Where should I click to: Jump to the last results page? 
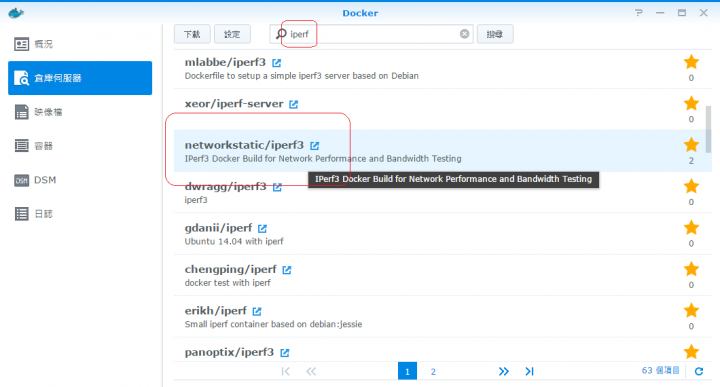pyautogui.click(x=529, y=371)
